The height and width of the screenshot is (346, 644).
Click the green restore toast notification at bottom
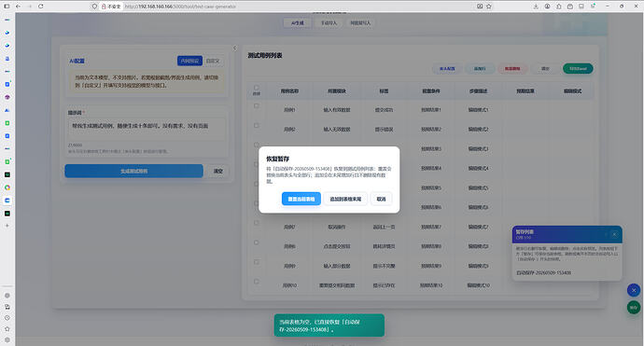[329, 325]
